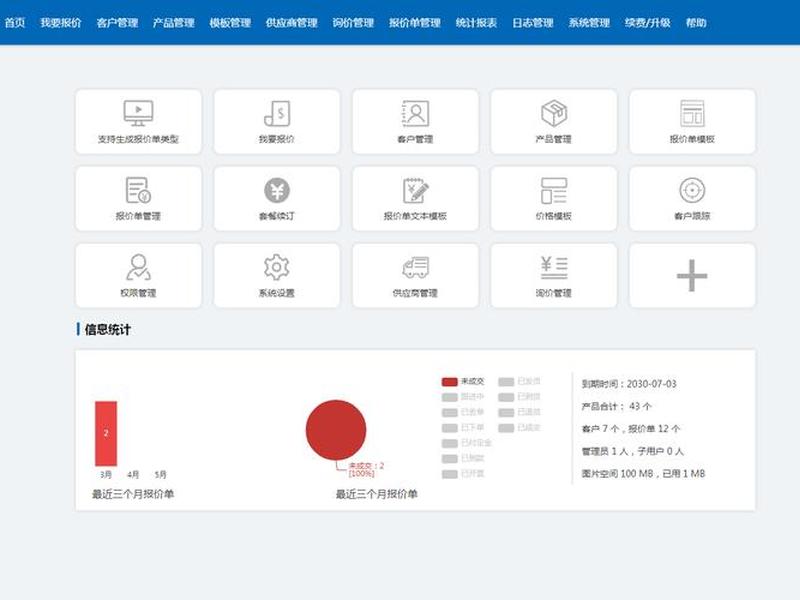Image resolution: width=800 pixels, height=600 pixels.
Task: Click the 未成交：2 (100%) pie label
Action: click(366, 469)
